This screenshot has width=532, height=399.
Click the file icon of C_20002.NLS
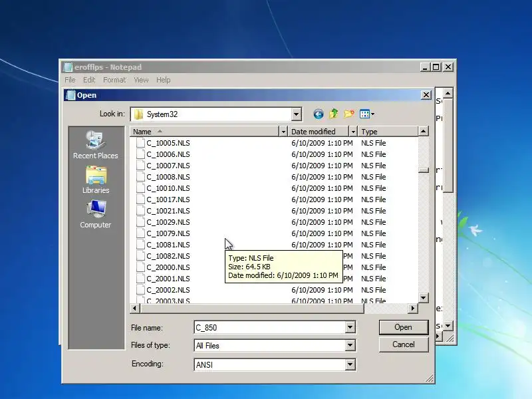140,290
